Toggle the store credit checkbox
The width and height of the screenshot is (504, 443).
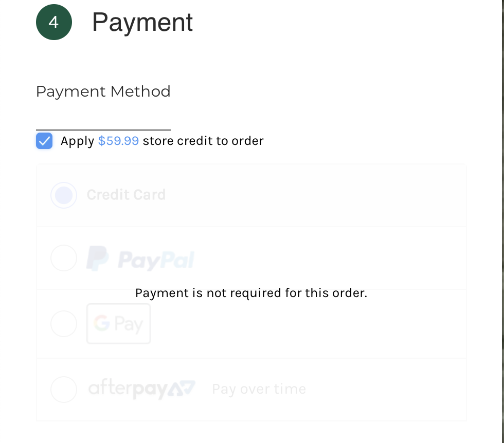(x=45, y=140)
